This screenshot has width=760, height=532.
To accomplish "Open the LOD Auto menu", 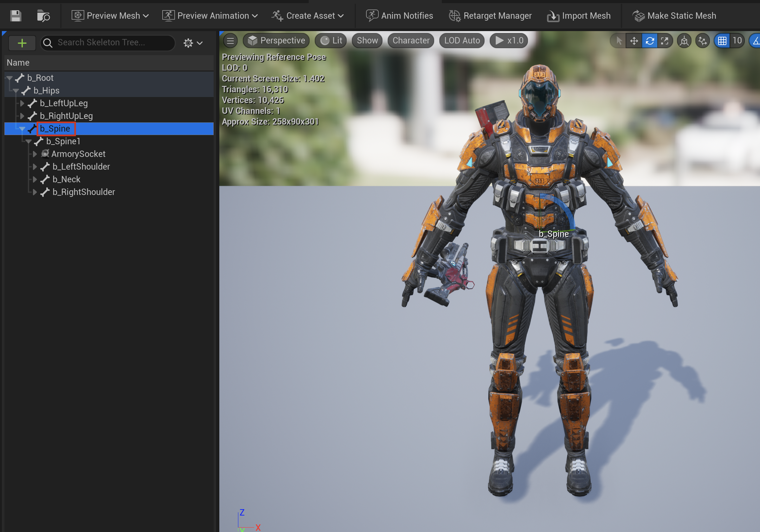I will tap(462, 41).
